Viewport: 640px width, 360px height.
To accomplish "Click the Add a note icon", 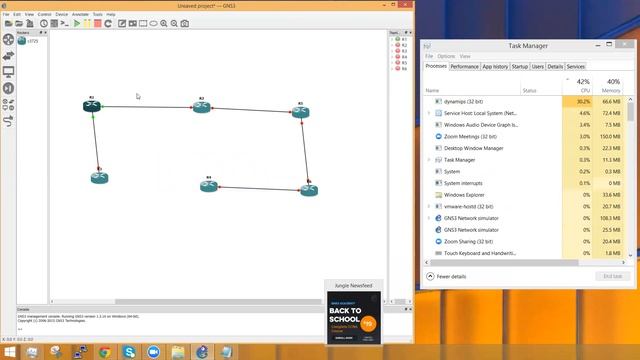I will pyautogui.click(x=122, y=24).
